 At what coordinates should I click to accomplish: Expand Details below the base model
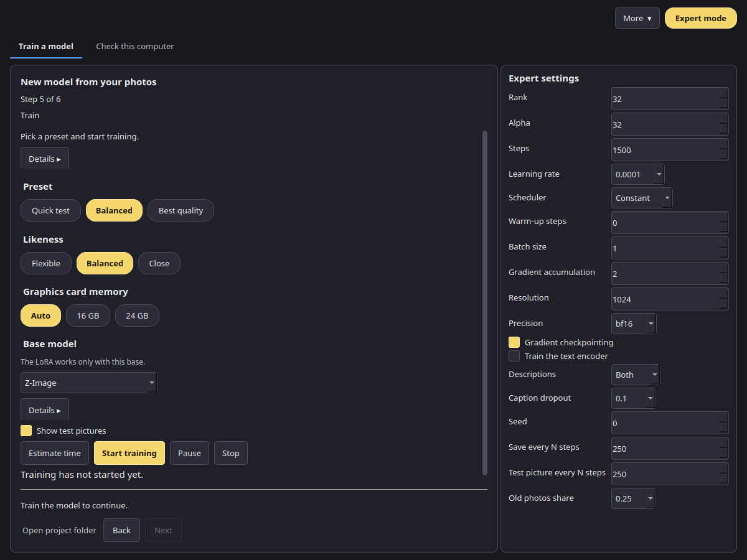[45, 410]
